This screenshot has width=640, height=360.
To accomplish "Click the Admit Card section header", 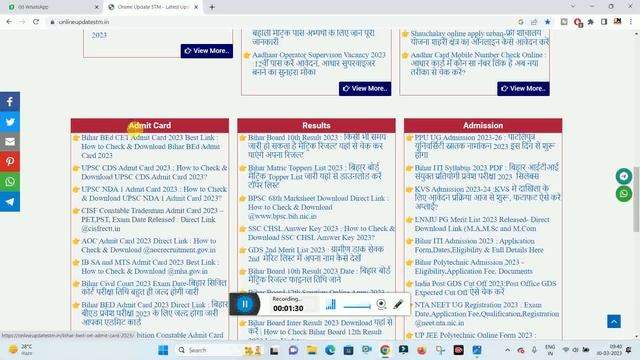I will pos(150,125).
